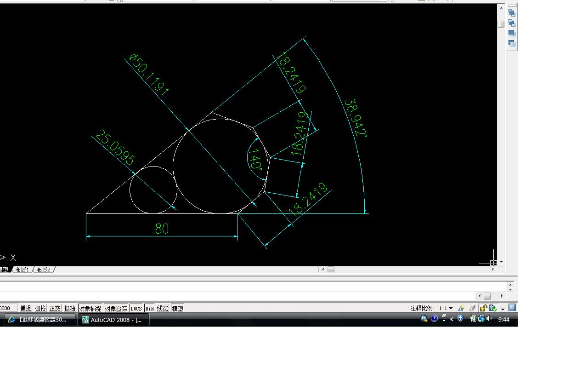Toggle 线宽 lineweight display button
This screenshot has width=588, height=368.
[163, 308]
